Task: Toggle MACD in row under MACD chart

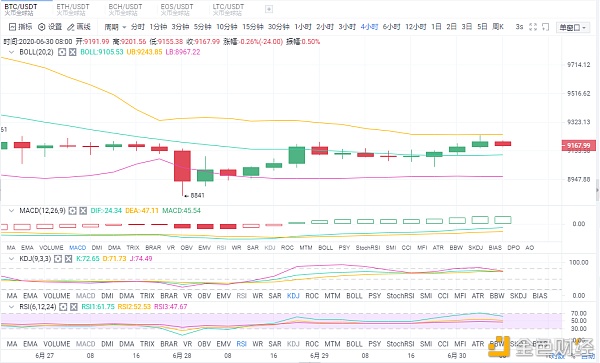Action: point(77,248)
